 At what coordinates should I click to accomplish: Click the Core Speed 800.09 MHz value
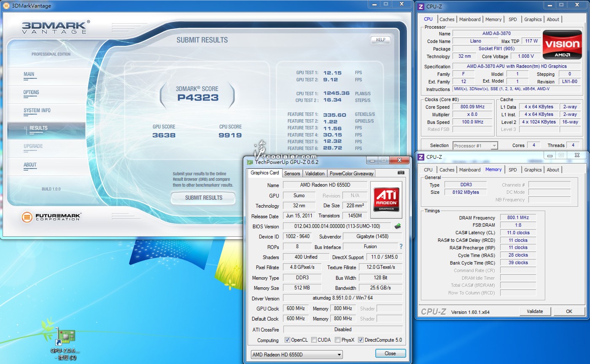coord(472,107)
